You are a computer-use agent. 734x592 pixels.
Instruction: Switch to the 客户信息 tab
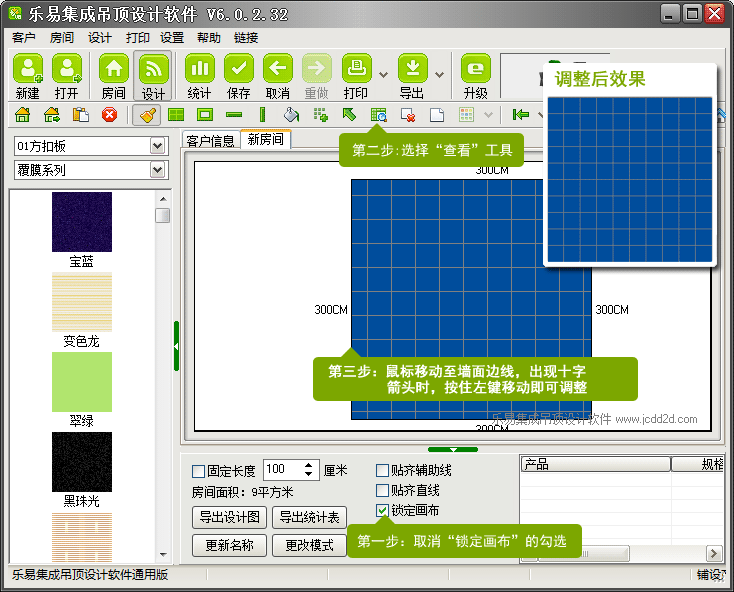coord(210,140)
